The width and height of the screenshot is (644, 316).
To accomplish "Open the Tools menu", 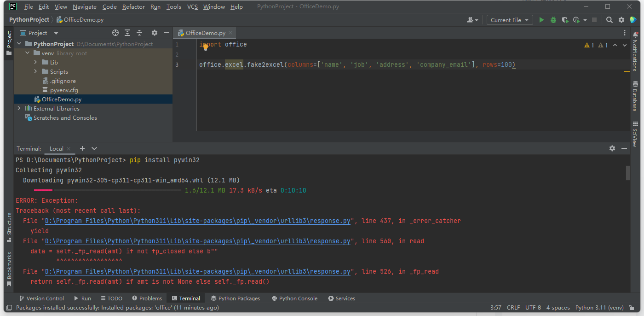I will coord(173,7).
